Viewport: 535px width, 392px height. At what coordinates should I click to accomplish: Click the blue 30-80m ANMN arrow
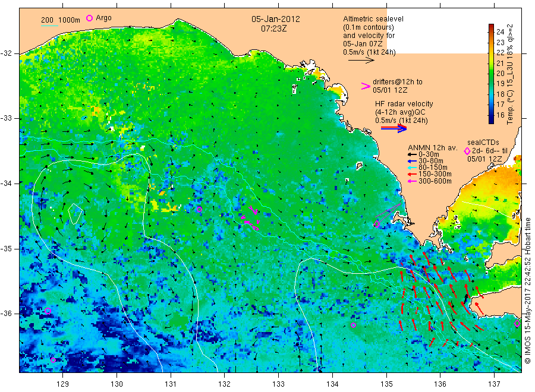(x=412, y=161)
